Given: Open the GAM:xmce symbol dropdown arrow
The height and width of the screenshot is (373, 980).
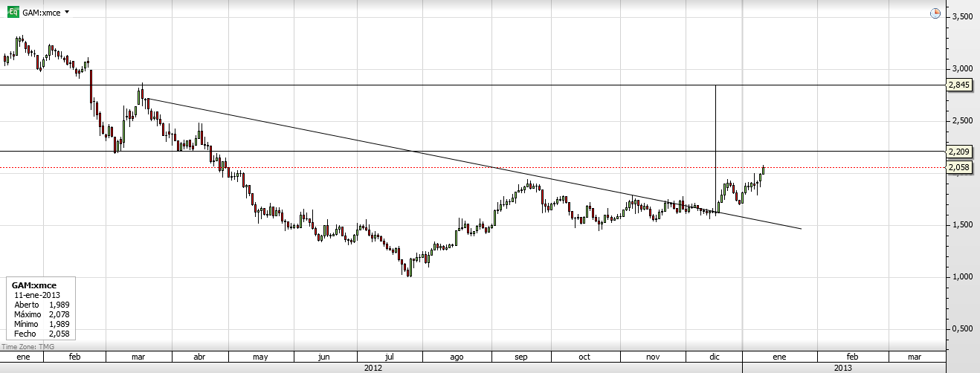Looking at the screenshot, I should point(67,13).
